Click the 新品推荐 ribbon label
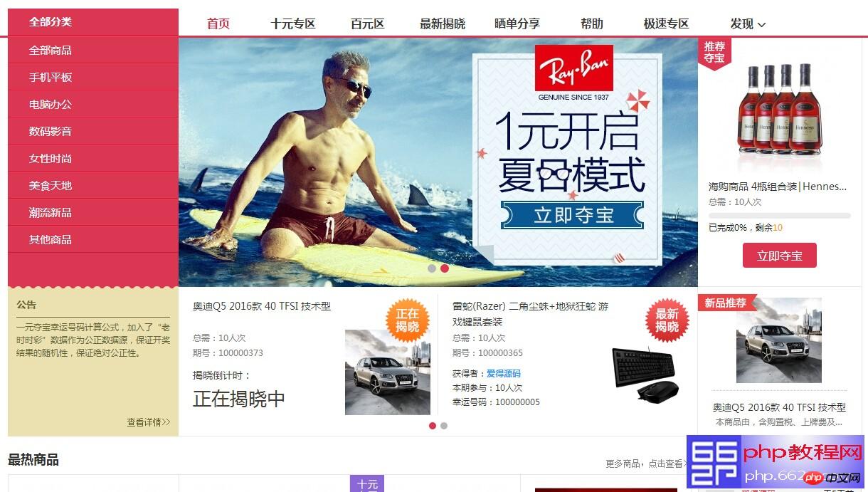Image resolution: width=868 pixels, height=492 pixels. point(726,303)
